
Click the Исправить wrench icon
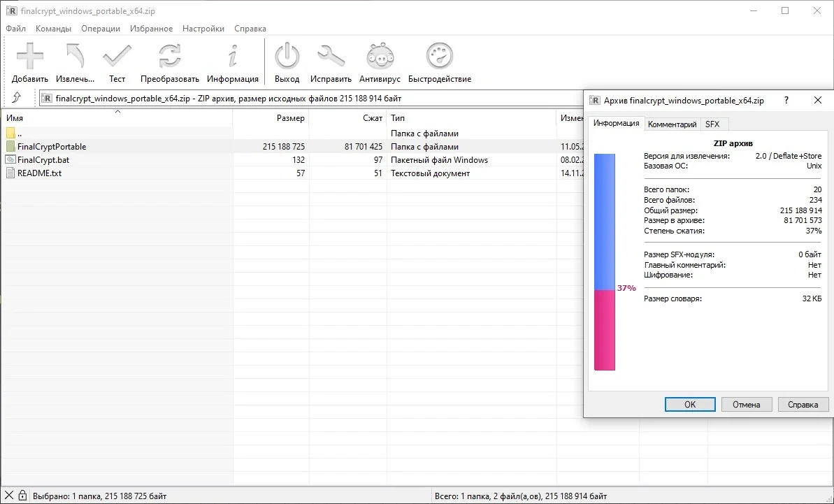tap(331, 57)
